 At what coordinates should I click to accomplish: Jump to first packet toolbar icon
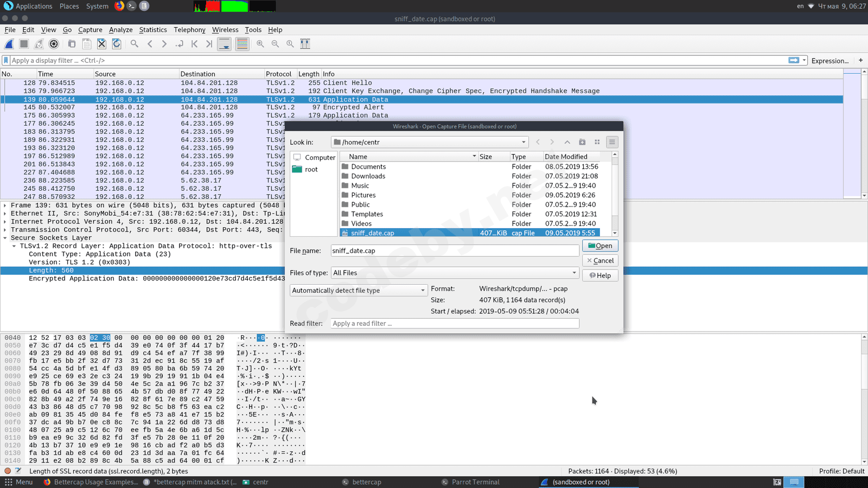point(194,44)
